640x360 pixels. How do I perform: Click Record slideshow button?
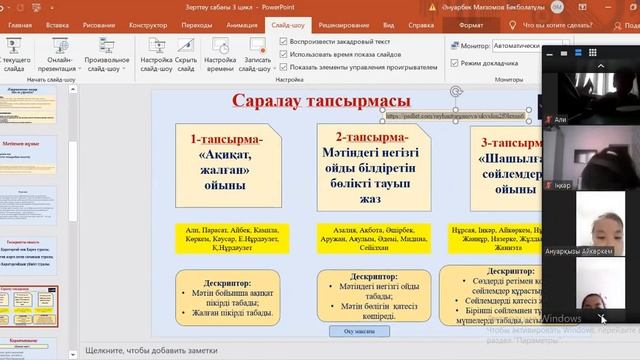coord(257,55)
